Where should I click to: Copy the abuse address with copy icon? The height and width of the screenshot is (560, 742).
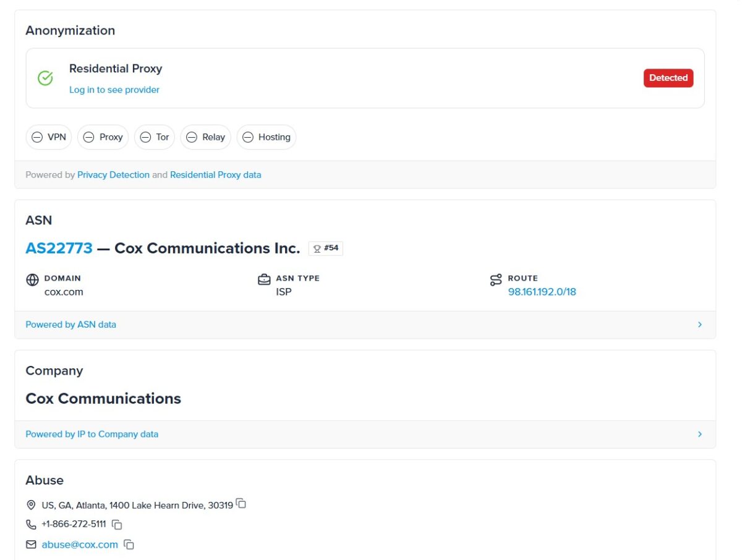click(x=241, y=504)
